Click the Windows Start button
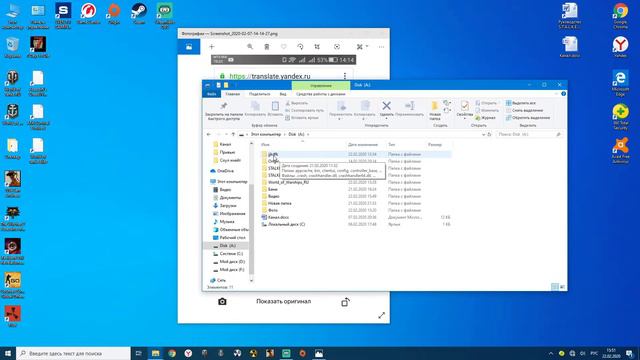 pyautogui.click(x=8, y=353)
